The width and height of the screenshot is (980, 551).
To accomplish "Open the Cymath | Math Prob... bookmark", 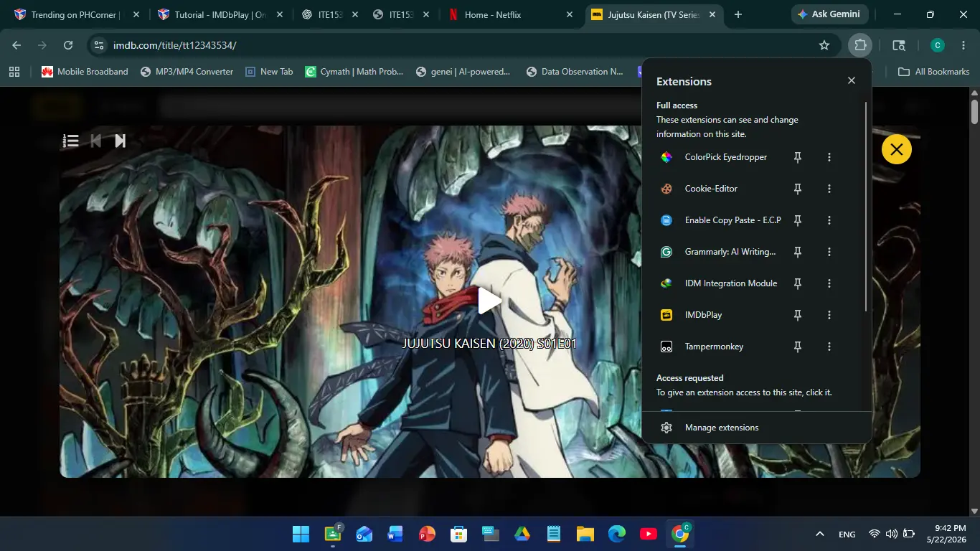I will [x=354, y=72].
